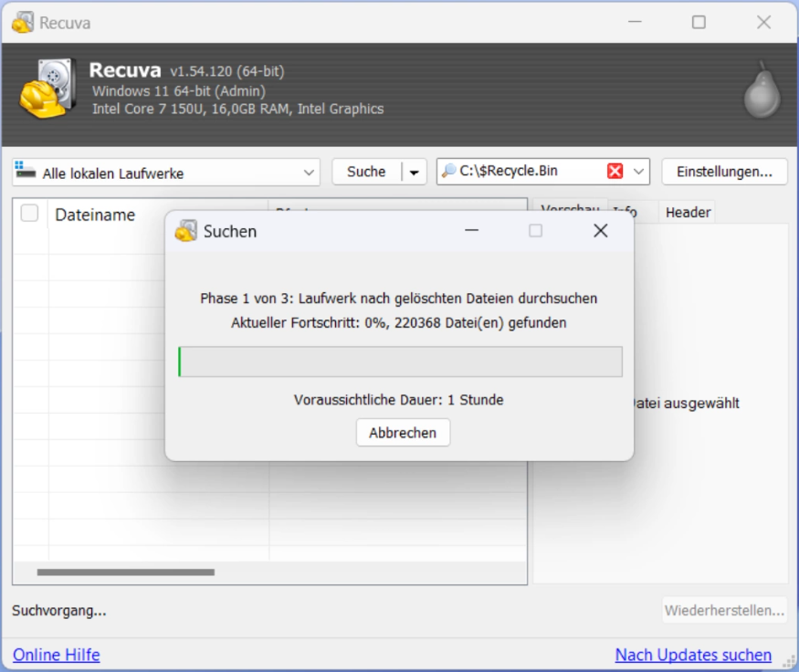Screen dimensions: 799x672
Task: Cancel the scan with Abbrechen
Action: point(403,433)
